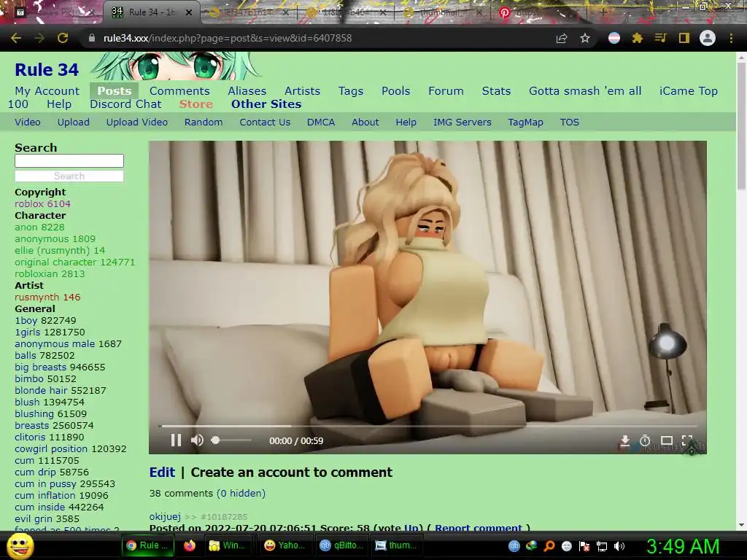Enter video fullscreen mode
Image resolution: width=747 pixels, height=560 pixels.
[687, 440]
